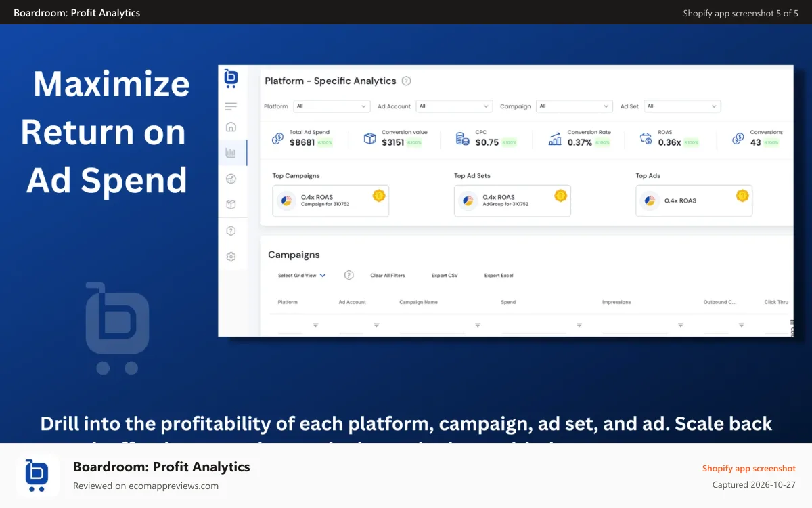Click the CPC coin stack icon
Viewport: 812px width, 508px height.
(463, 138)
